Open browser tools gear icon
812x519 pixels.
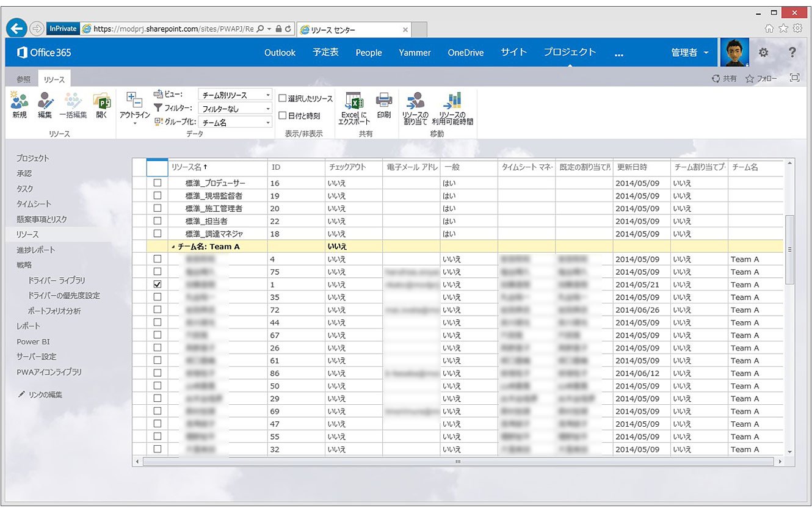click(797, 28)
